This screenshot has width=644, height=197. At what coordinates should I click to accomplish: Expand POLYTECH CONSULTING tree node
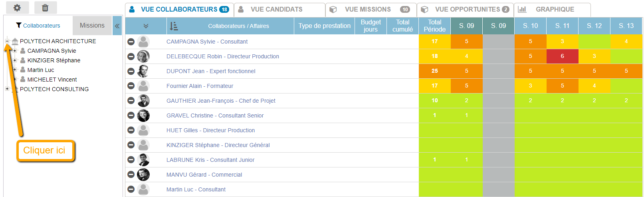tap(7, 89)
